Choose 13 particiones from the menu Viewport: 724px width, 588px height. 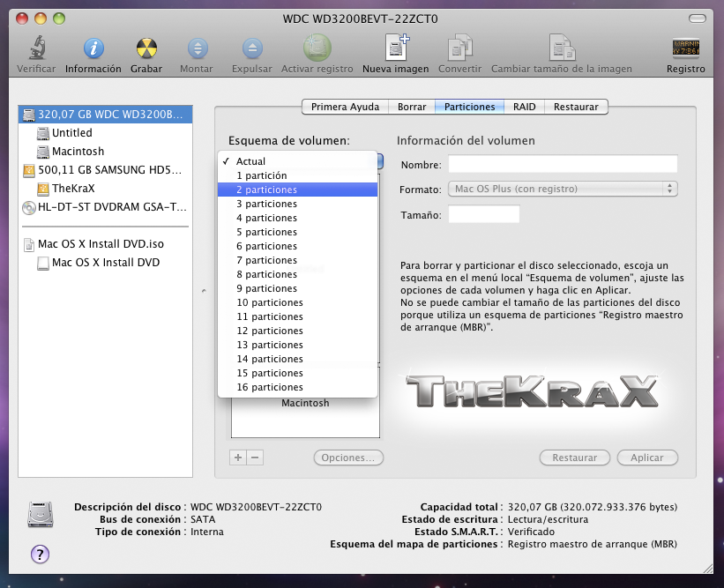(297, 345)
